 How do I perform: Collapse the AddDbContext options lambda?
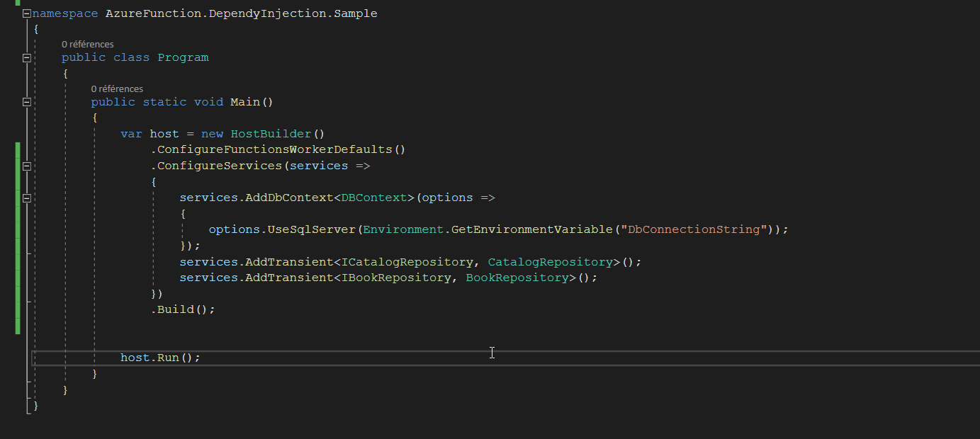(x=26, y=198)
